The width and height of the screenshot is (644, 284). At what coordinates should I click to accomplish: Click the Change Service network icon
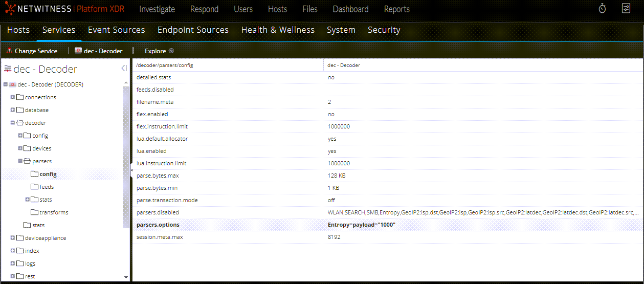click(x=9, y=51)
